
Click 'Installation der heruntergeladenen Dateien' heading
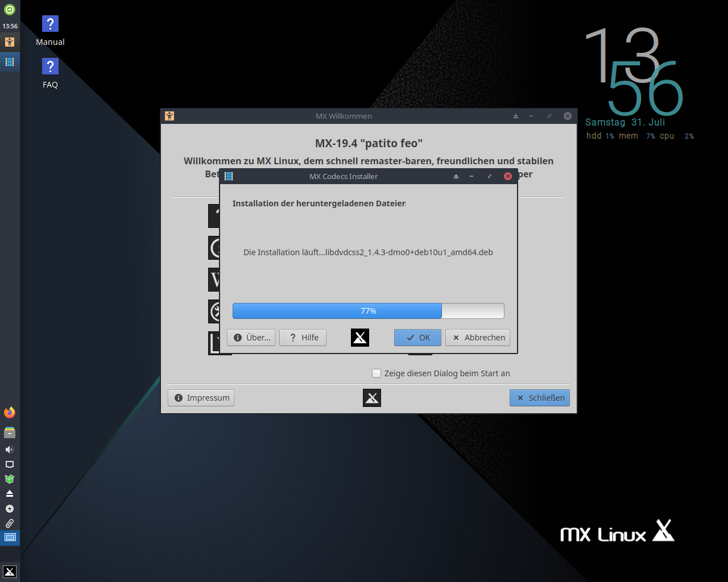pos(319,203)
